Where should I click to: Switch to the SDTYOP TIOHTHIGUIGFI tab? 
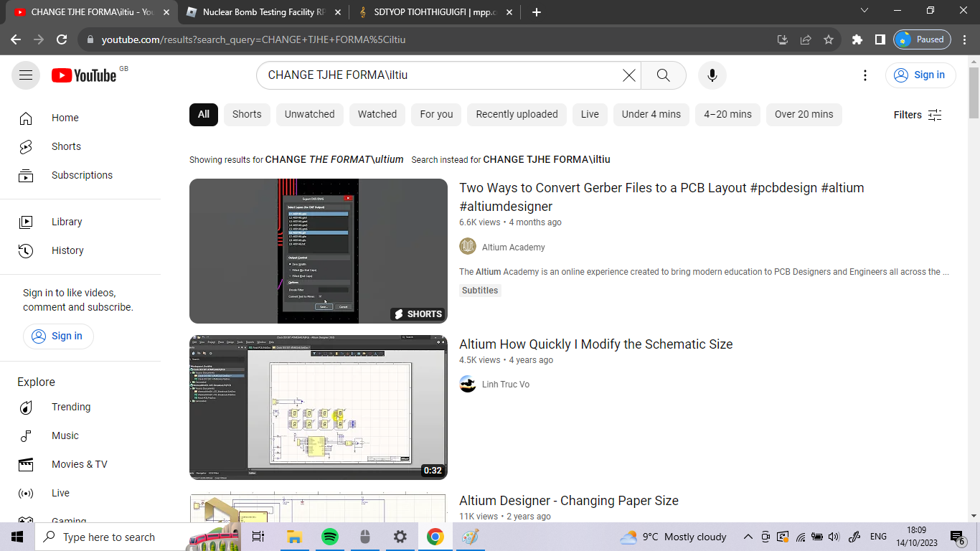pos(435,12)
